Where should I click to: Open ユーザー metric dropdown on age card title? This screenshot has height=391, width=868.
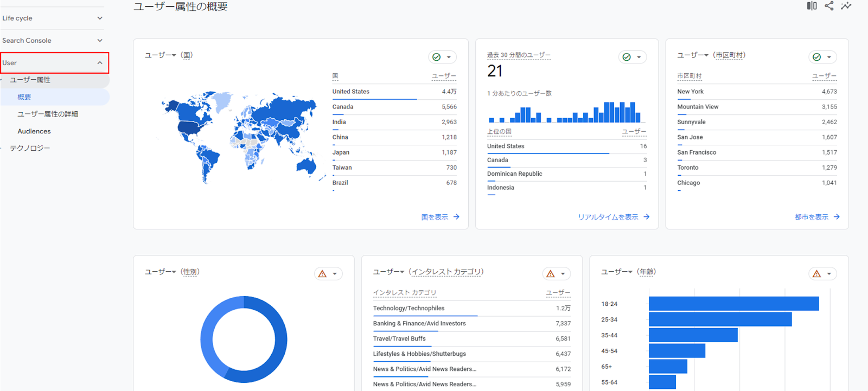(x=617, y=272)
